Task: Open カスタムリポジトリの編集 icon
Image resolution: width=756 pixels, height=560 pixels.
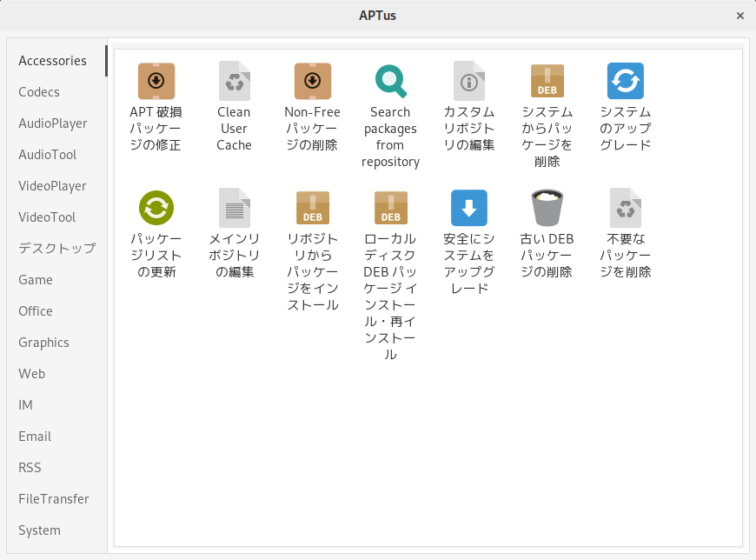Action: (x=469, y=81)
